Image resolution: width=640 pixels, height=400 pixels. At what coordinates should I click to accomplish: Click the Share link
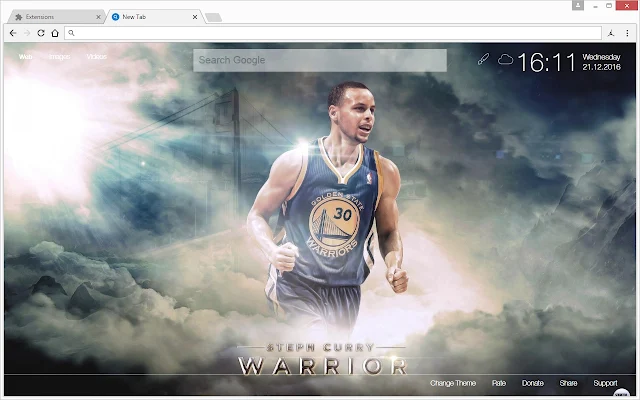(x=568, y=383)
